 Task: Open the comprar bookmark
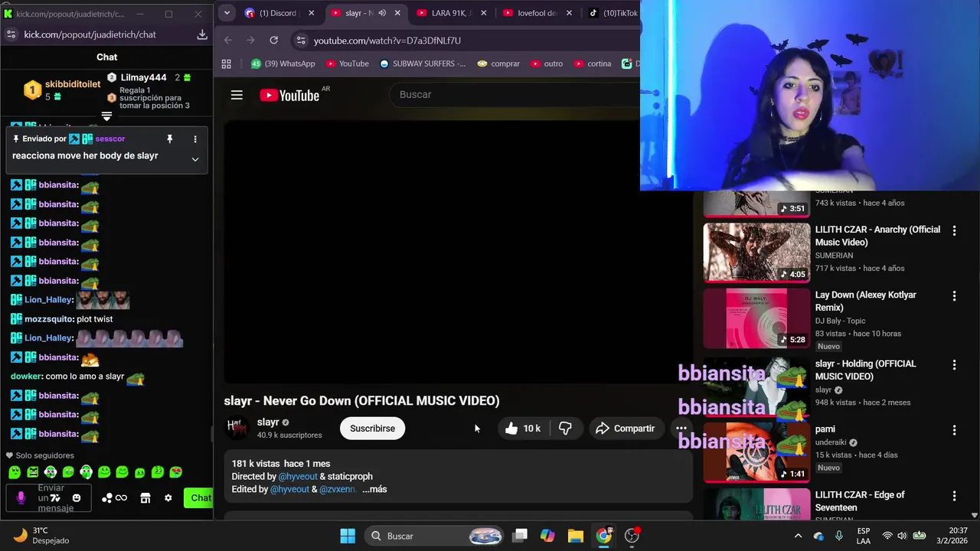498,64
